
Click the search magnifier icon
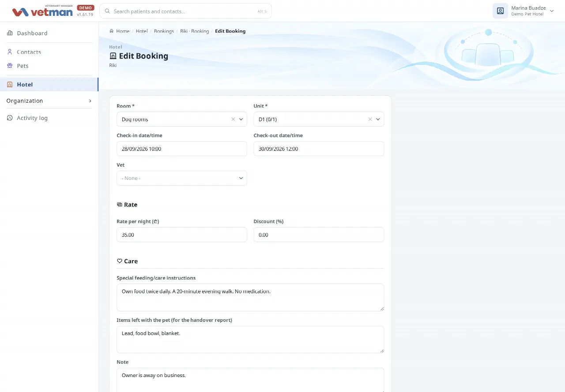point(107,11)
